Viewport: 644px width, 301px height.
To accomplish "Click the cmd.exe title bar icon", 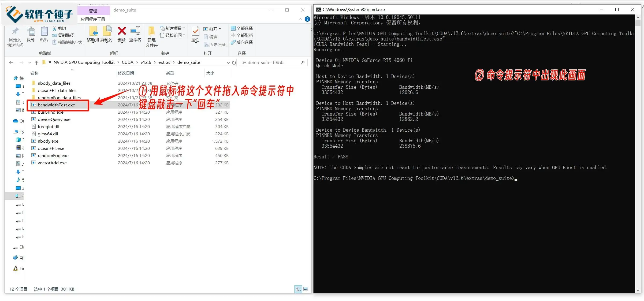I will 318,9.
